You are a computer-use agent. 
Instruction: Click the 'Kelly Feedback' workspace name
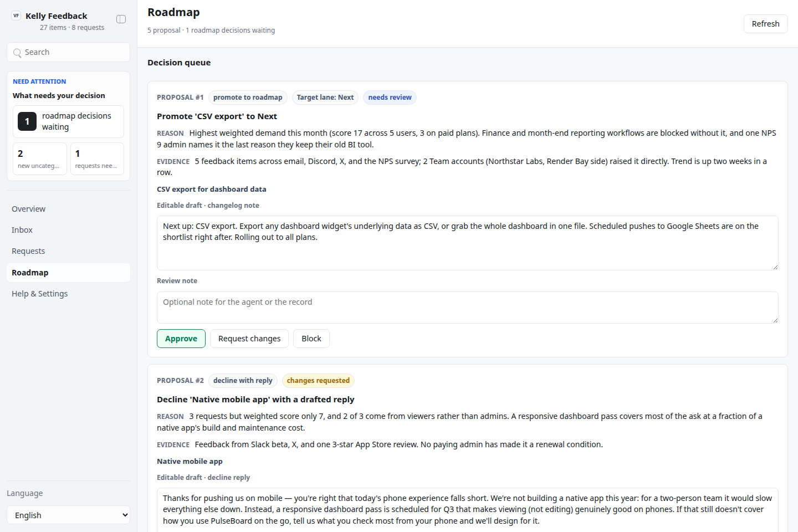click(x=57, y=16)
